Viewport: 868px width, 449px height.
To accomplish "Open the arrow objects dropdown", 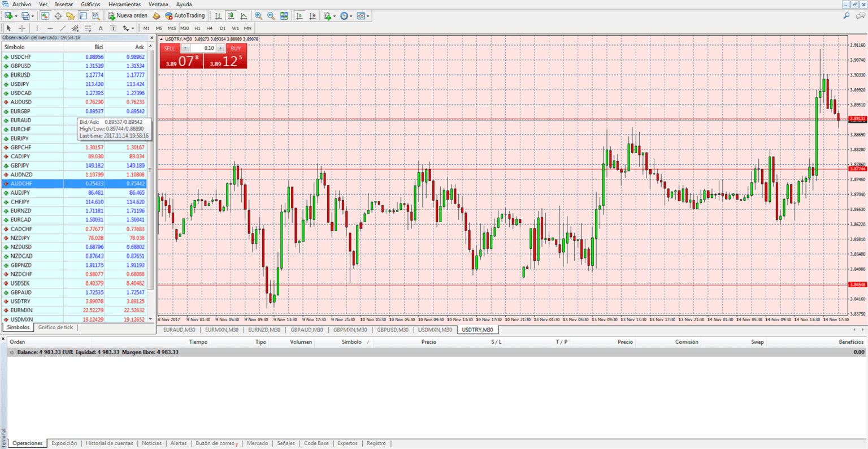I will point(132,28).
